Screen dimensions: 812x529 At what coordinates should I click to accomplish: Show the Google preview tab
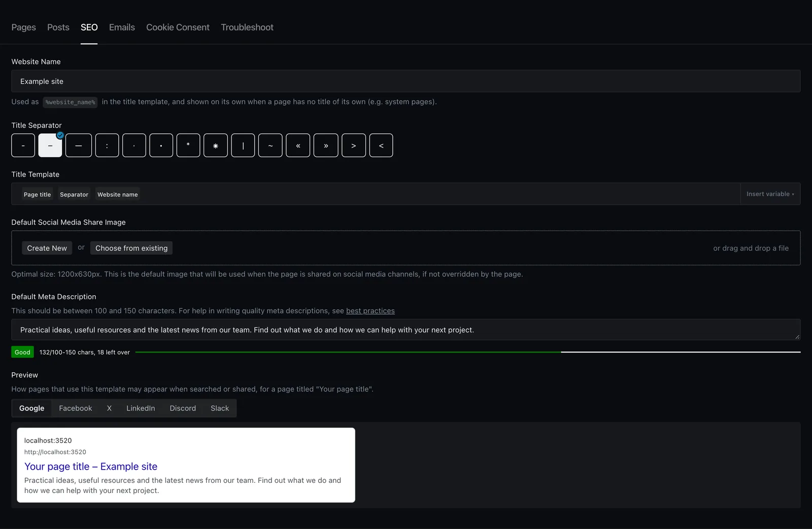click(x=31, y=408)
